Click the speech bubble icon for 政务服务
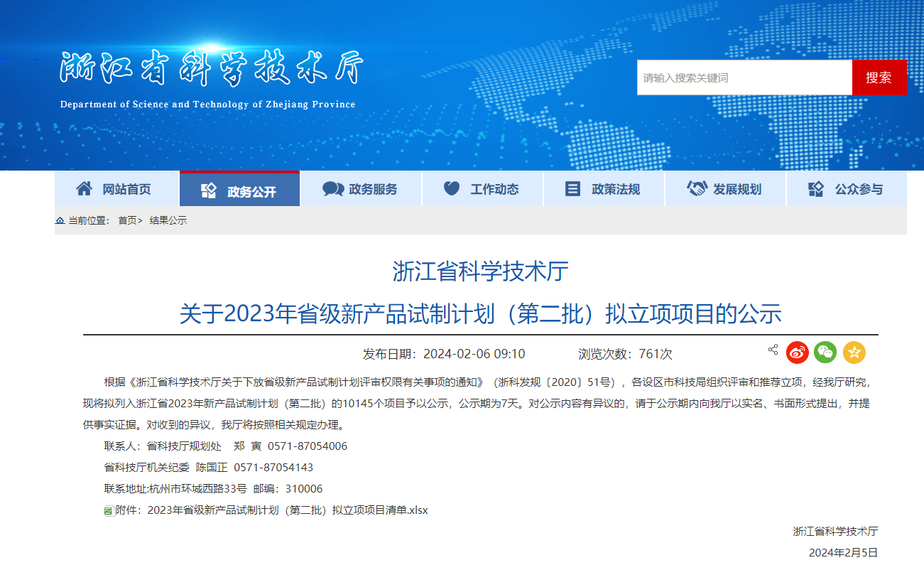Viewport: 924px width, 570px height. coord(333,189)
